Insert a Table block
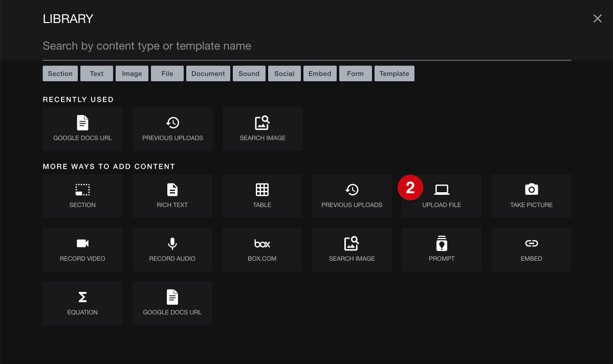The image size is (613, 364). tap(262, 196)
